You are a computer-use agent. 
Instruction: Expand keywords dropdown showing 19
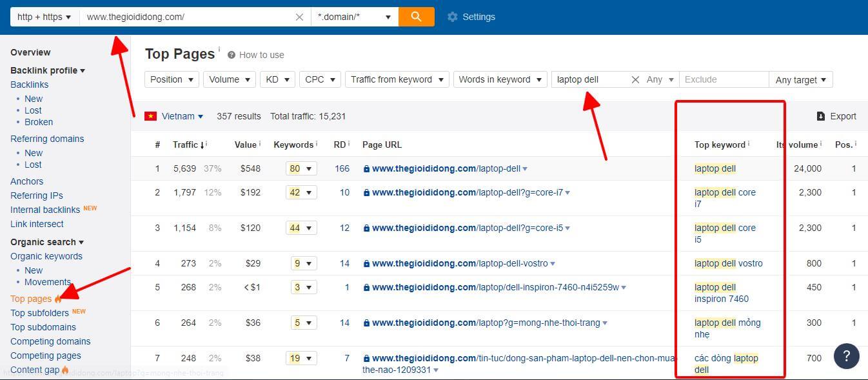click(302, 358)
